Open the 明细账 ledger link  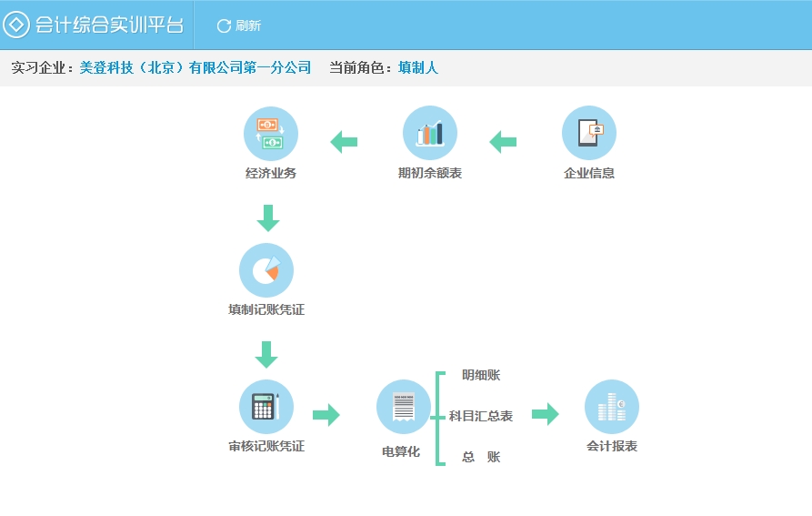[480, 375]
